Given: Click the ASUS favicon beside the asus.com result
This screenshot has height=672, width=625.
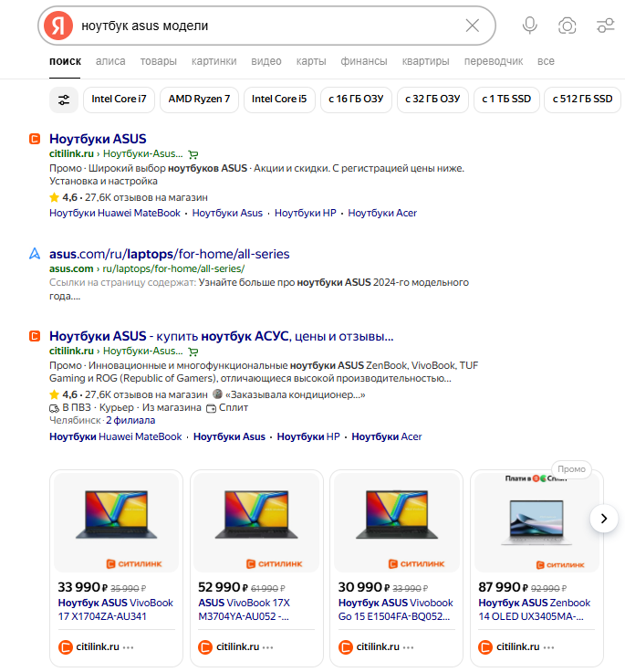Looking at the screenshot, I should click(x=35, y=254).
